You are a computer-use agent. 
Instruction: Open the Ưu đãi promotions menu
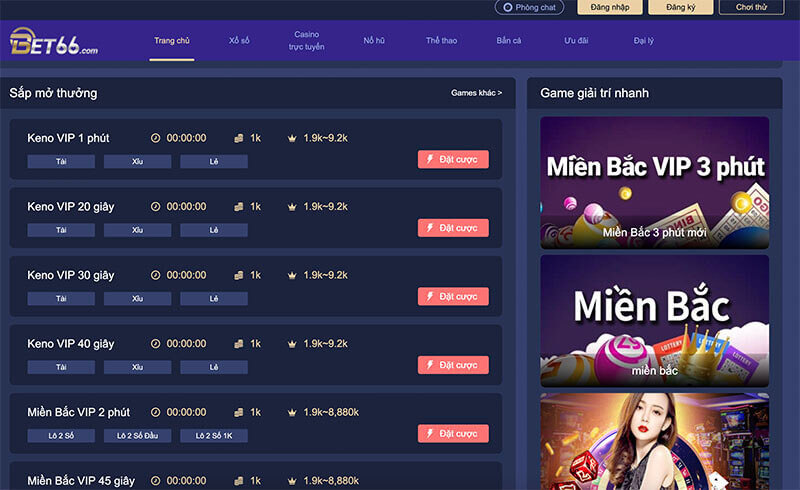[576, 40]
